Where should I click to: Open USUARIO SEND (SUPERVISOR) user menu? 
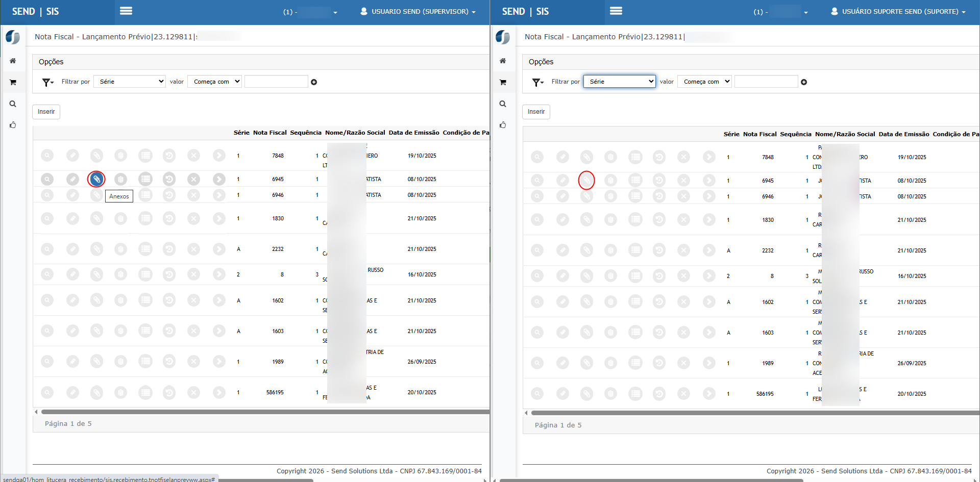pyautogui.click(x=418, y=11)
